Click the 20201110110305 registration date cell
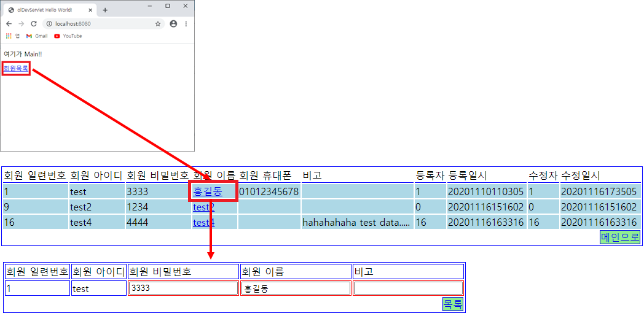644x316 pixels. click(x=486, y=191)
